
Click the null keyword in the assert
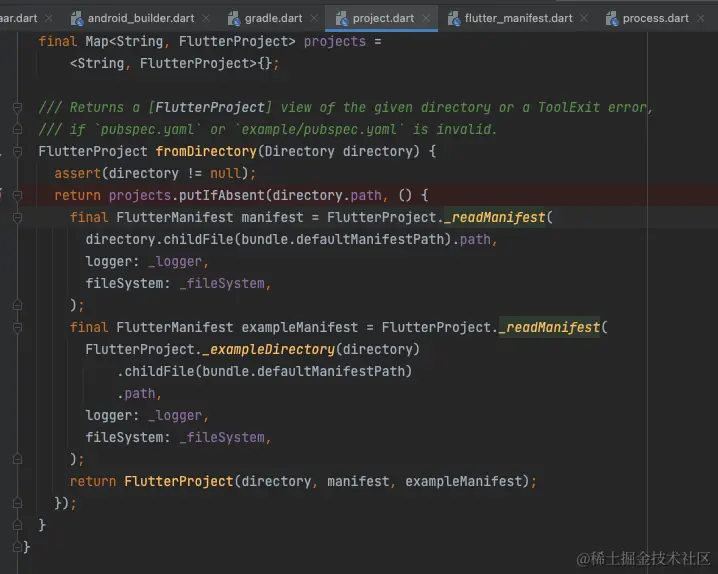click(x=225, y=173)
